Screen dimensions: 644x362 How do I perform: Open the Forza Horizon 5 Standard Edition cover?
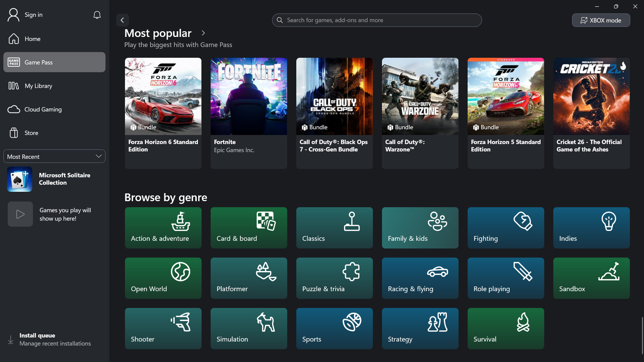coord(506,96)
